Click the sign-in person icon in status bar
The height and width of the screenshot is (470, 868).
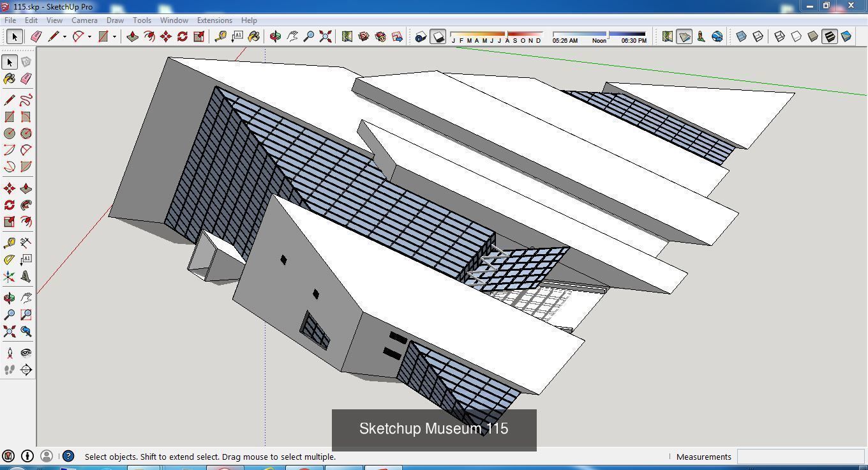click(47, 456)
